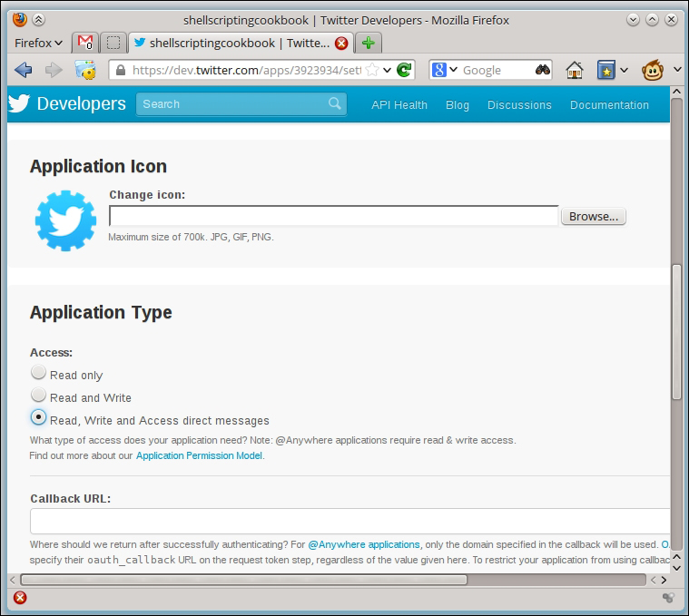Reload the page with the green refresh icon
This screenshot has width=689, height=616.
pyautogui.click(x=404, y=70)
